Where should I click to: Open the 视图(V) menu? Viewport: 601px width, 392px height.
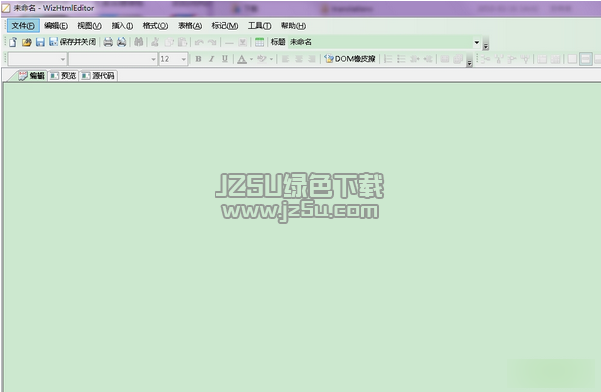[x=89, y=26]
